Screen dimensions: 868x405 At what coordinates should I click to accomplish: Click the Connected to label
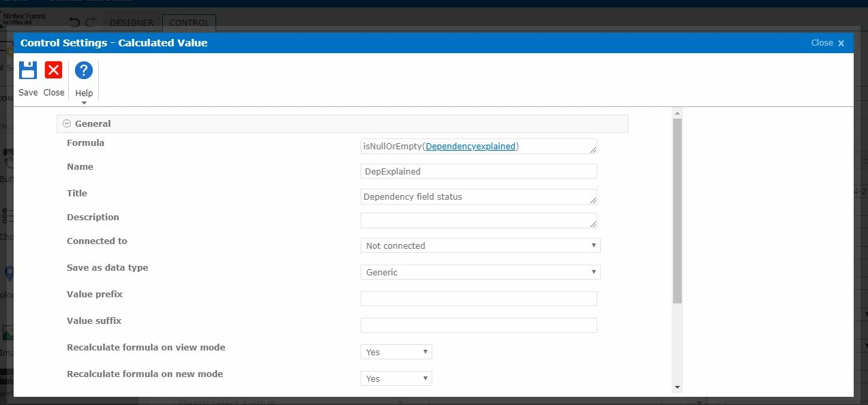(x=97, y=241)
